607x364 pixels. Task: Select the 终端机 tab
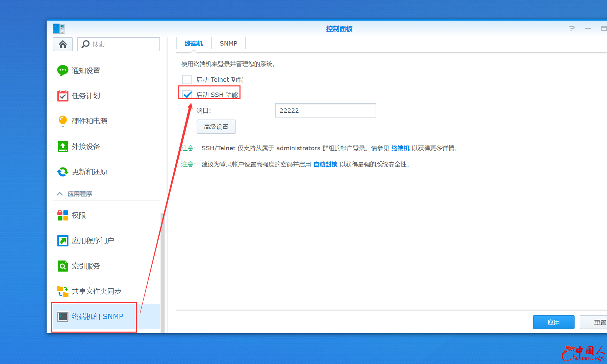click(194, 44)
